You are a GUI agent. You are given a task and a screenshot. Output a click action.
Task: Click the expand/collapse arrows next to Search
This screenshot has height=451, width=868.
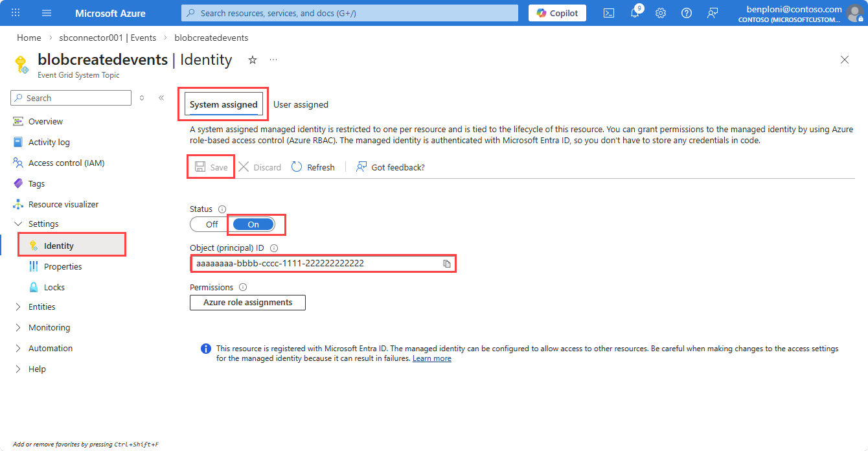(x=142, y=98)
